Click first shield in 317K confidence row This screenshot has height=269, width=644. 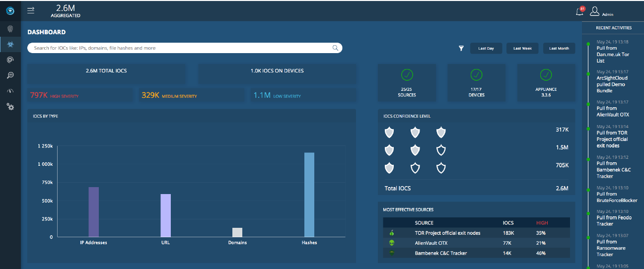pos(389,133)
